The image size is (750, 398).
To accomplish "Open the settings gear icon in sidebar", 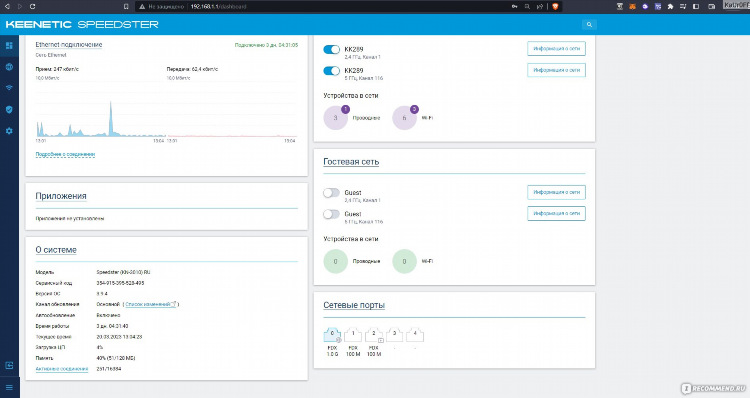I will click(9, 131).
